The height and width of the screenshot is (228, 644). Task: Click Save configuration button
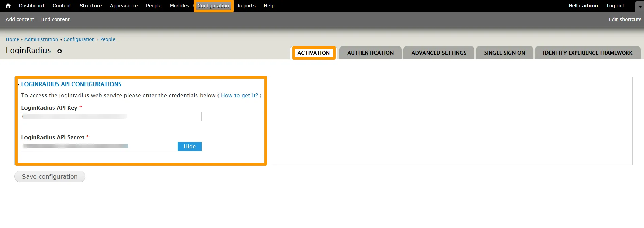click(50, 176)
